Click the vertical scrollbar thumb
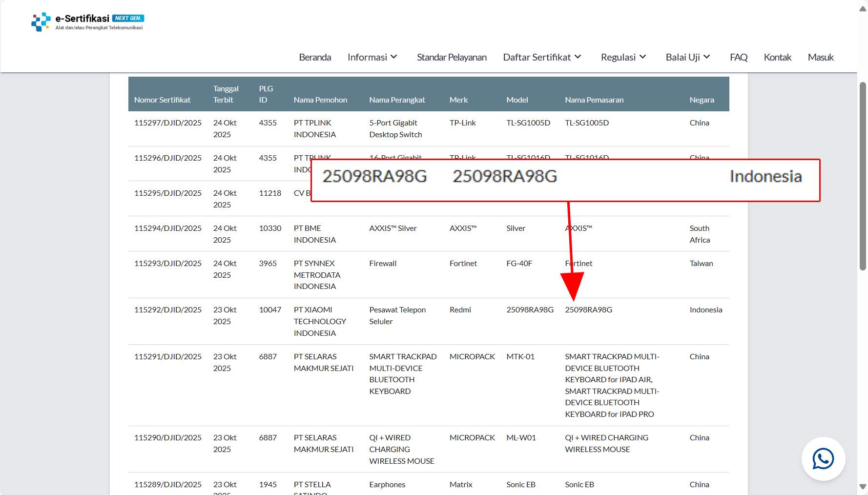The height and width of the screenshot is (495, 868). pyautogui.click(x=863, y=176)
